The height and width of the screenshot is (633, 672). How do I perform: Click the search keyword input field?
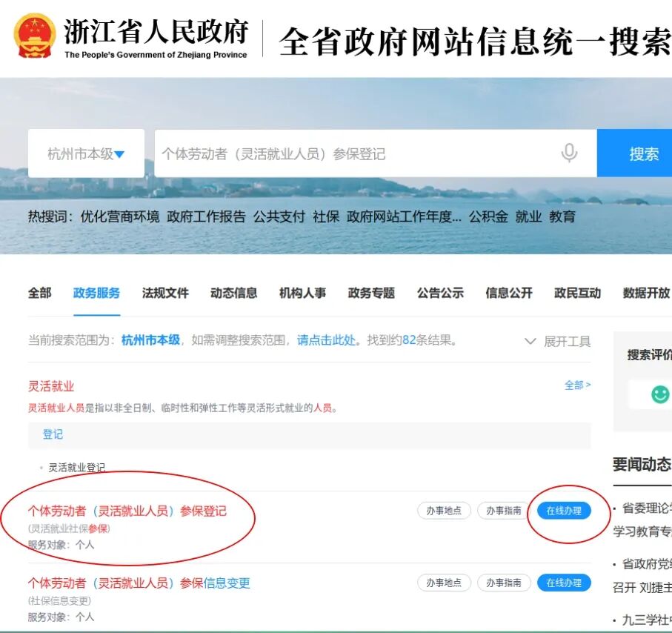356,153
